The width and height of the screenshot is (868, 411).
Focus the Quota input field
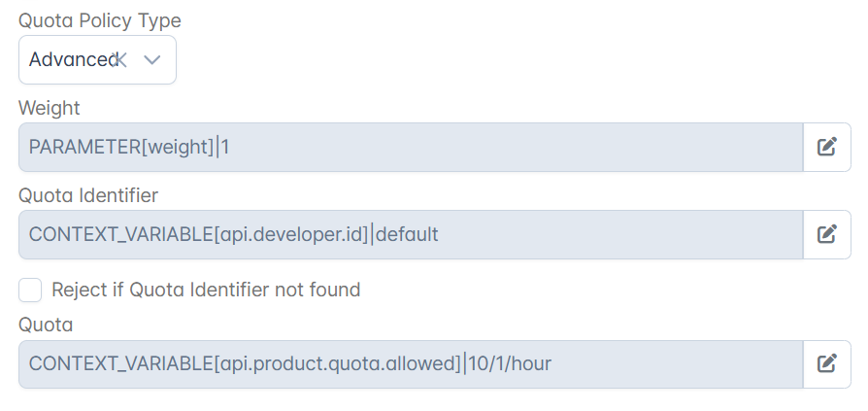click(x=411, y=364)
